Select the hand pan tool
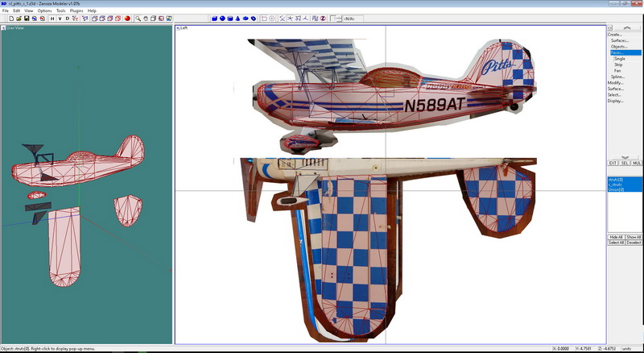 pos(146,18)
